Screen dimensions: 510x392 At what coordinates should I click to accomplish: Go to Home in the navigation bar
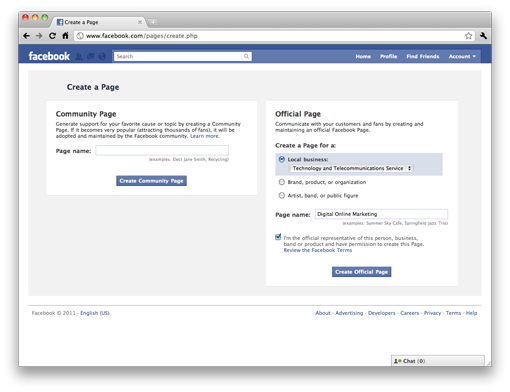coord(363,56)
